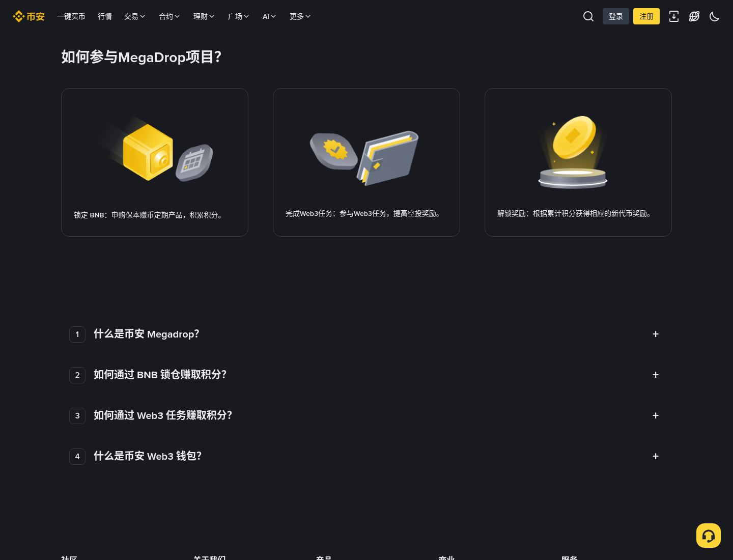Image resolution: width=733 pixels, height=560 pixels.
Task: Click the Binance 币安 logo
Action: coord(29,16)
